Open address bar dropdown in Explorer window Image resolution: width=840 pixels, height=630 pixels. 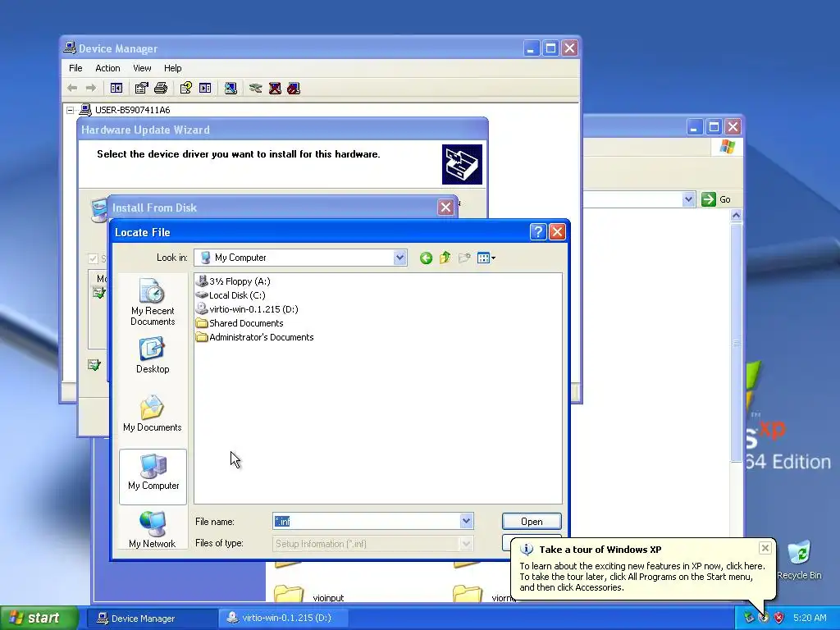pyautogui.click(x=689, y=199)
